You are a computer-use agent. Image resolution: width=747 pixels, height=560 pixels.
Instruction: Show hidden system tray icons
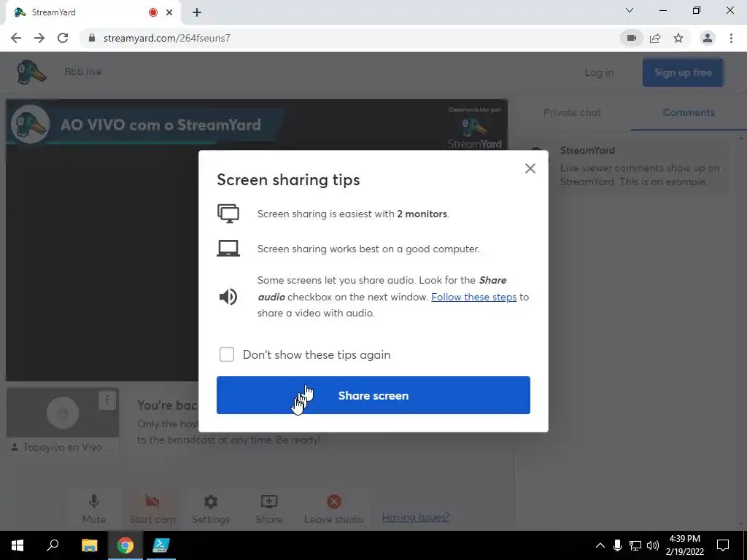(600, 545)
